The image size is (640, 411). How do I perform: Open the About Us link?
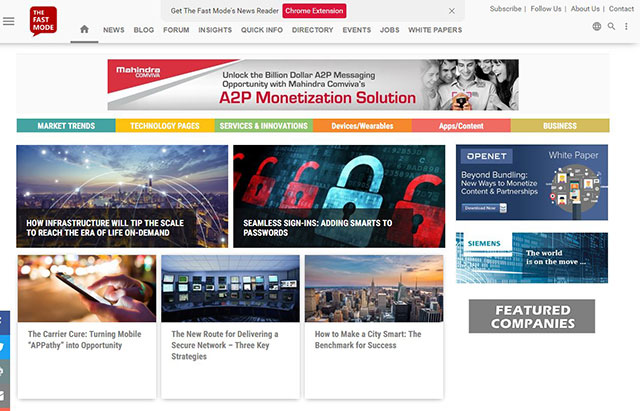click(585, 9)
